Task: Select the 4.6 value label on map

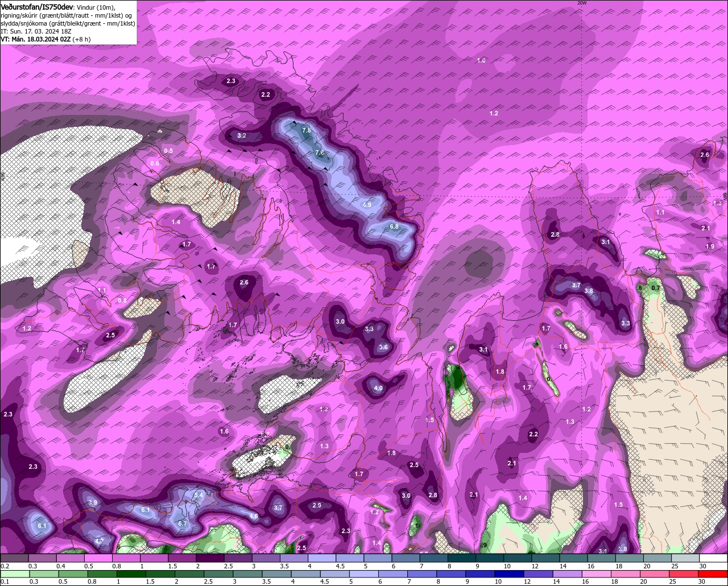Action: 254,517
